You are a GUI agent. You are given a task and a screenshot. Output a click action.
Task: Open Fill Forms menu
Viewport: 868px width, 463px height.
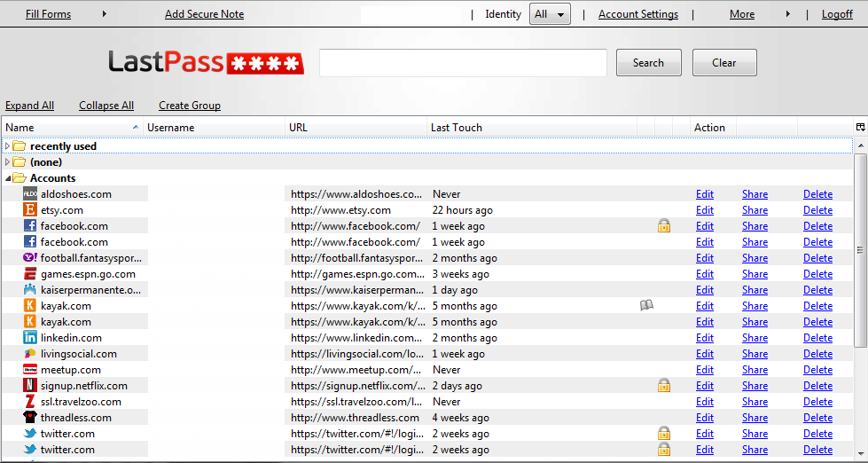48,14
